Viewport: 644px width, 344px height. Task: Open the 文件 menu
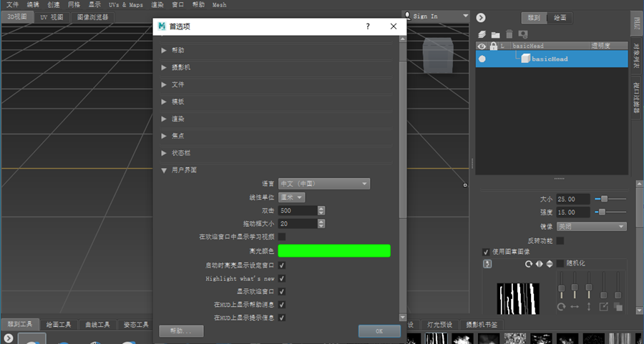point(13,4)
